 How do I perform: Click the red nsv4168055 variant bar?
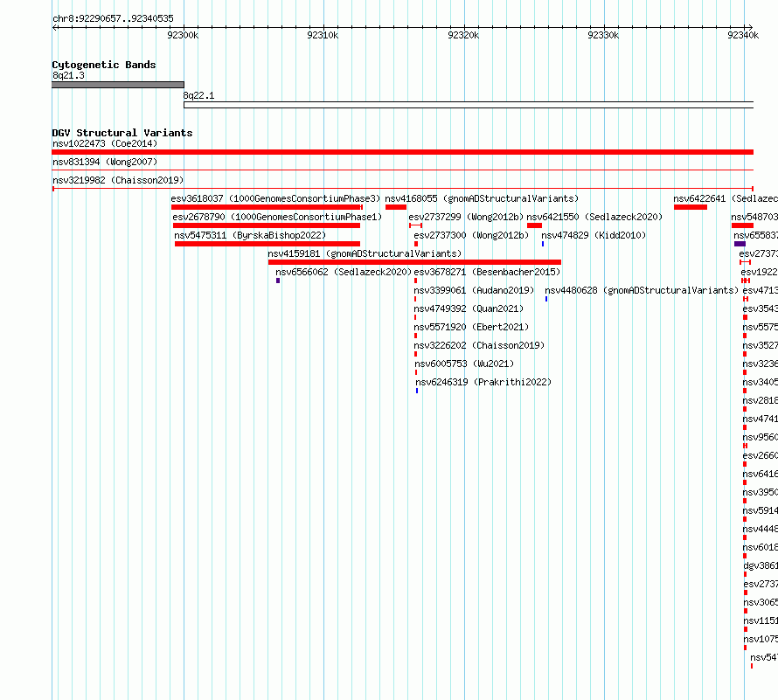(x=395, y=207)
